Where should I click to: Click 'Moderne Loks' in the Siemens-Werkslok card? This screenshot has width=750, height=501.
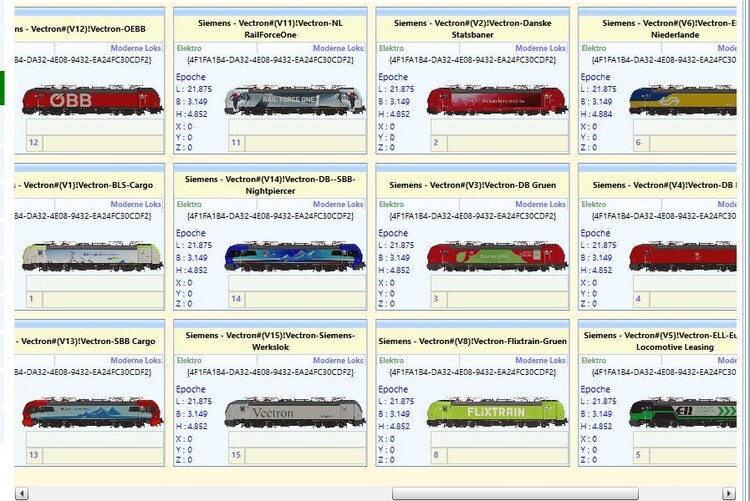(x=338, y=360)
